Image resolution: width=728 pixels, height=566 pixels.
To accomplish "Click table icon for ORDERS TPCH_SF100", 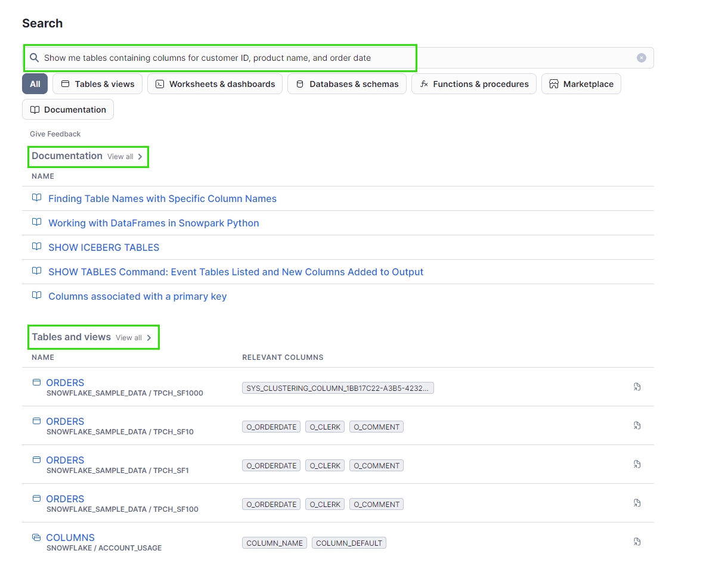I will point(36,498).
